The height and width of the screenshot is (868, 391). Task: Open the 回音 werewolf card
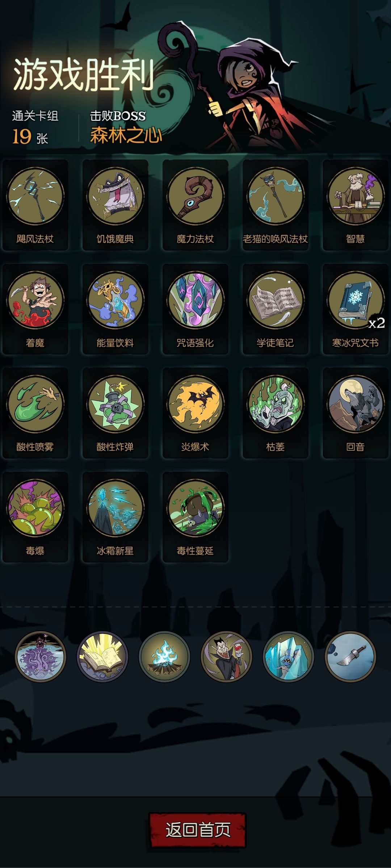(x=355, y=413)
